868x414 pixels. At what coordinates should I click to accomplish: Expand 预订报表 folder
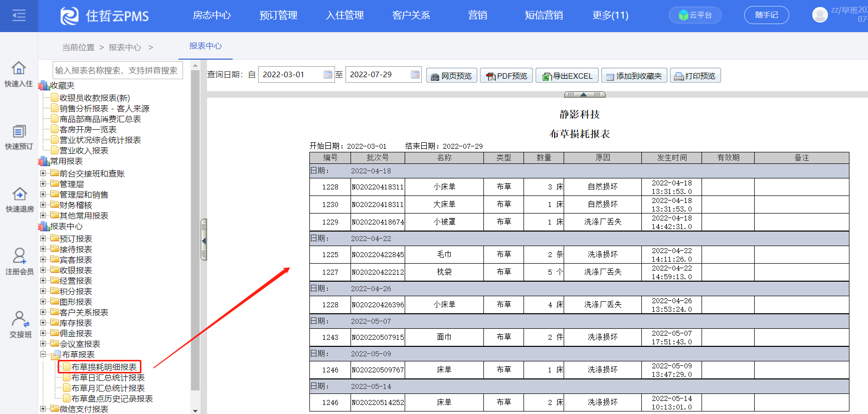(43, 239)
